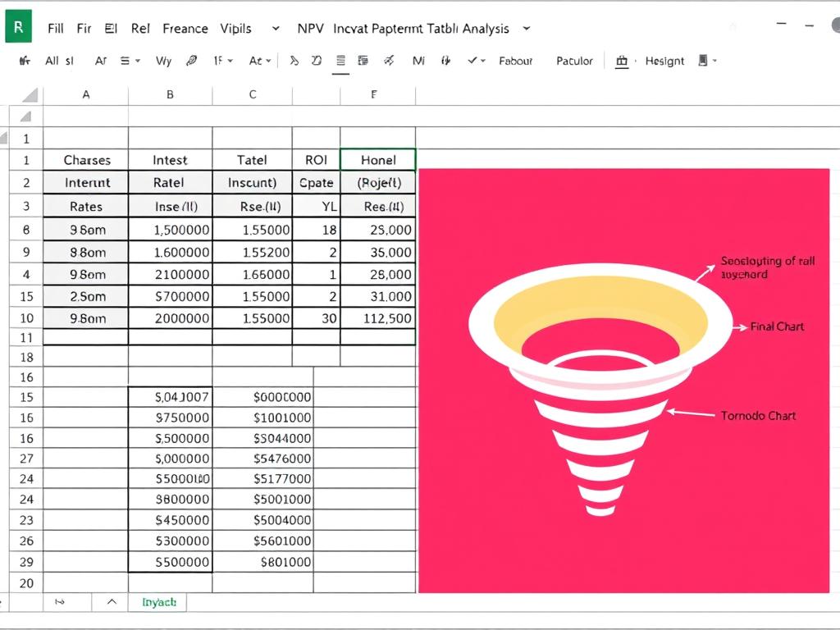Click the color swatch beside Hesignt
The width and height of the screenshot is (840, 630).
[704, 61]
